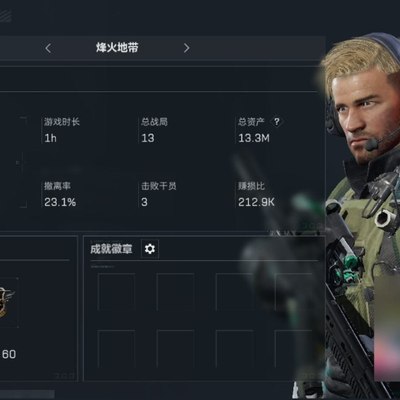Click the 成就徽章 section heading
Viewport: 400px width, 400px height.
point(111,249)
